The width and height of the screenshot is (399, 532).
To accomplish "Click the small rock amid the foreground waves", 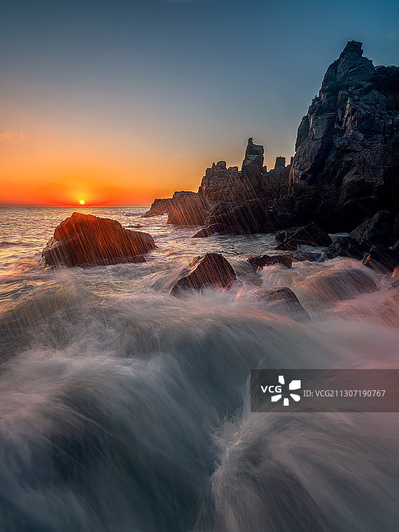I will pos(206,273).
